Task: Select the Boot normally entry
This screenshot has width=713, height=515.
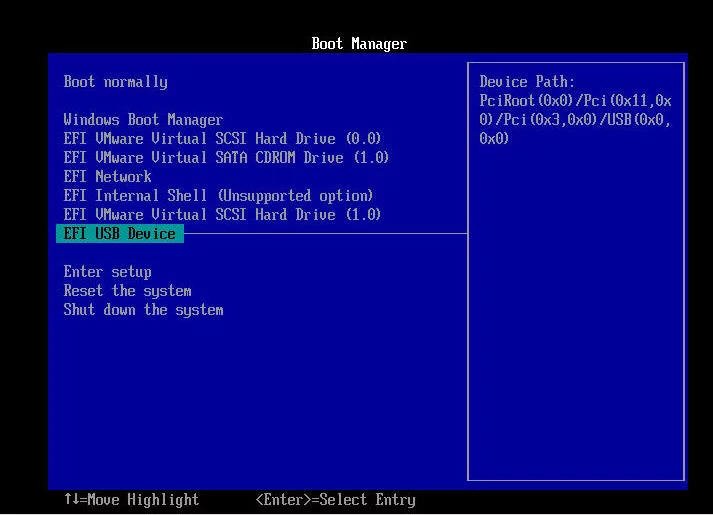Action: tap(115, 82)
